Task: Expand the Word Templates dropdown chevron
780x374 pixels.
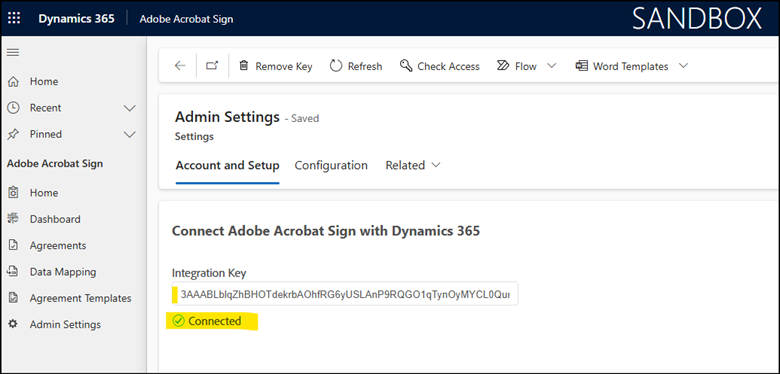Action: [683, 66]
